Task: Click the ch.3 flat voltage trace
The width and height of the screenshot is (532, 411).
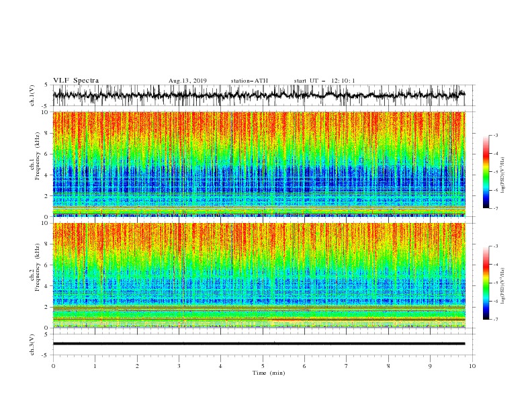Action: pyautogui.click(x=259, y=344)
